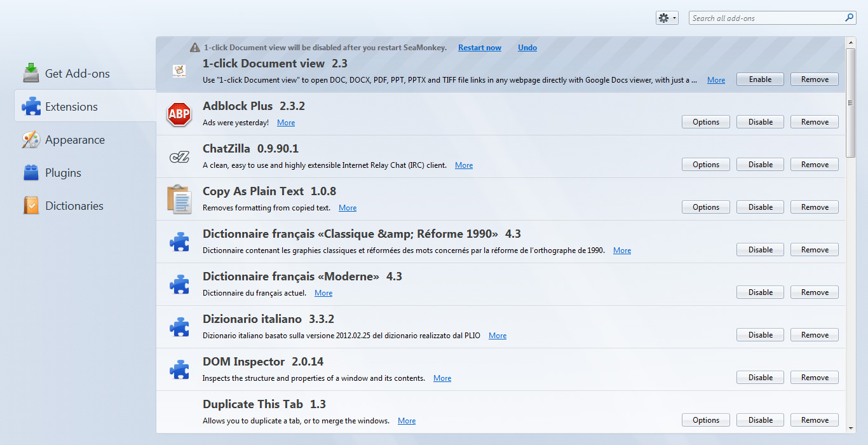Disable Copy As Plain Text

coord(760,207)
